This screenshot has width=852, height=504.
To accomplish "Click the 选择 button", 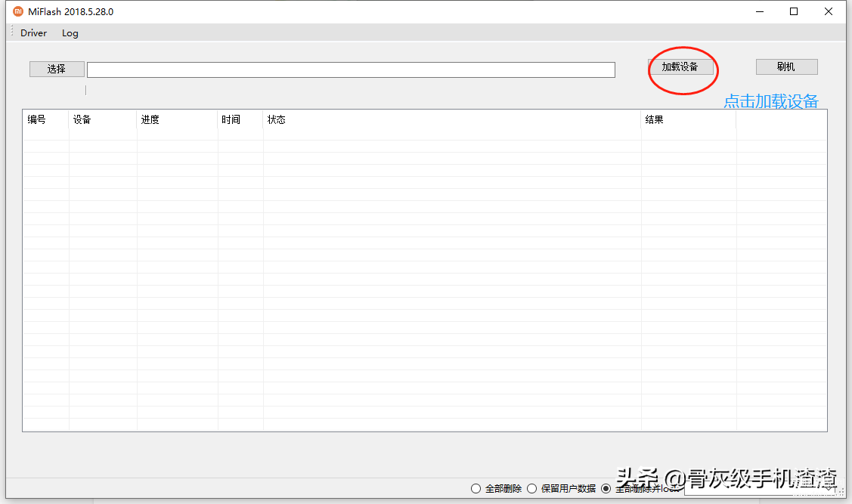I will tap(57, 69).
